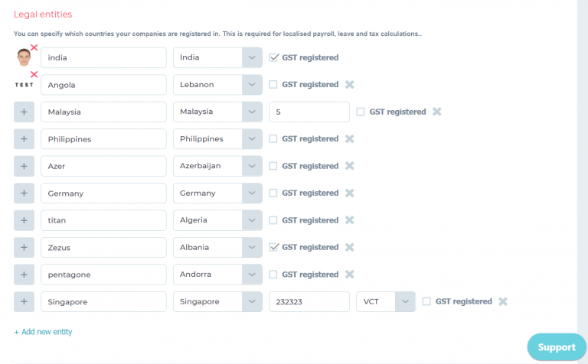Open the Lebanon country dropdown
This screenshot has height=364, width=588.
(x=217, y=85)
